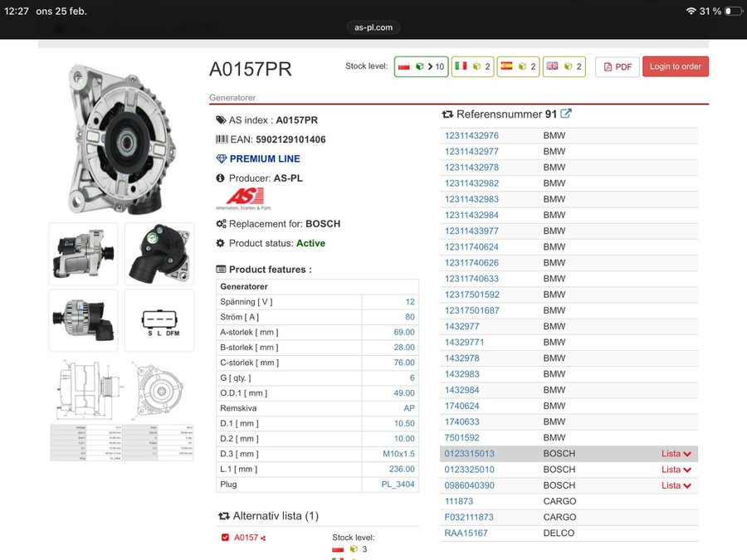
Task: Open the external link icon beside Referensnummer 91
Action: tap(566, 114)
